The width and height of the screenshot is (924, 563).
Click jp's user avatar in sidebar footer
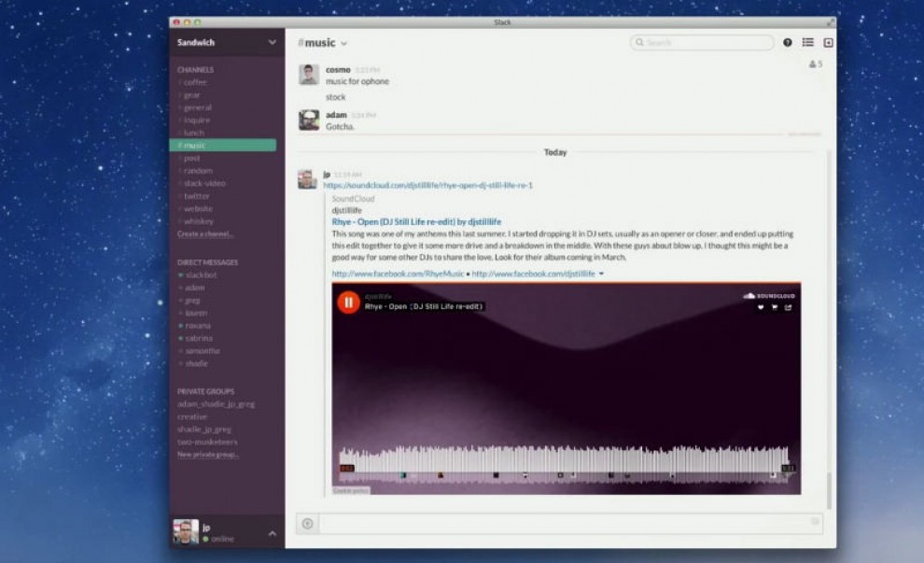pos(186,532)
